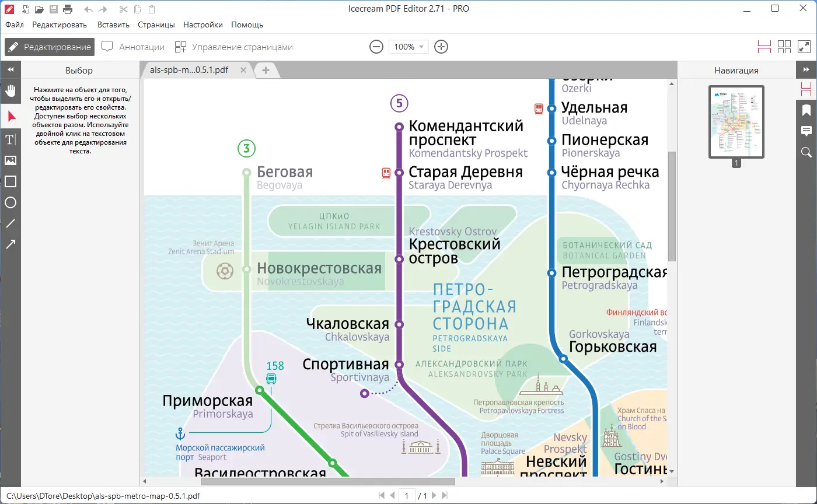This screenshot has width=817, height=504.
Task: Zoom out using the minus button
Action: point(376,47)
